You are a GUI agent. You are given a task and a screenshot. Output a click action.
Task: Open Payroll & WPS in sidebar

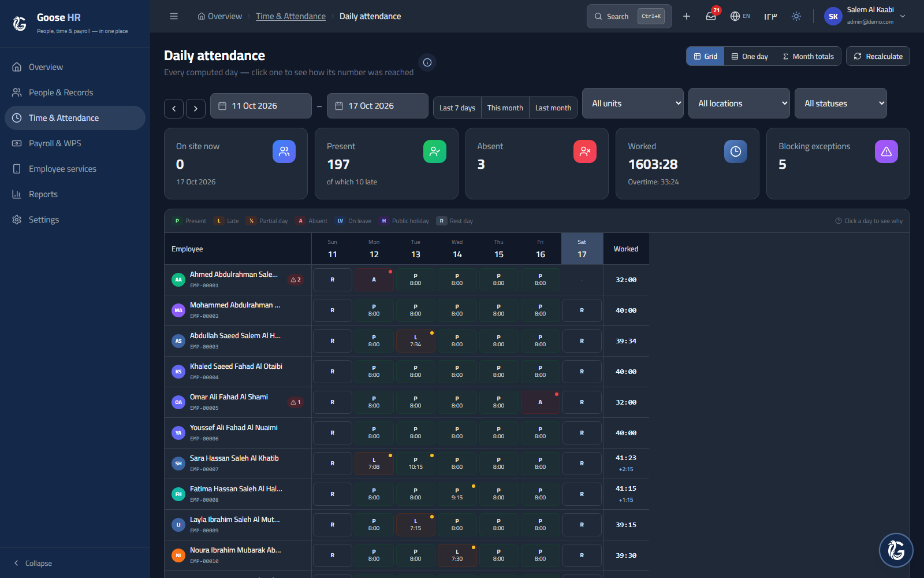[x=75, y=143]
